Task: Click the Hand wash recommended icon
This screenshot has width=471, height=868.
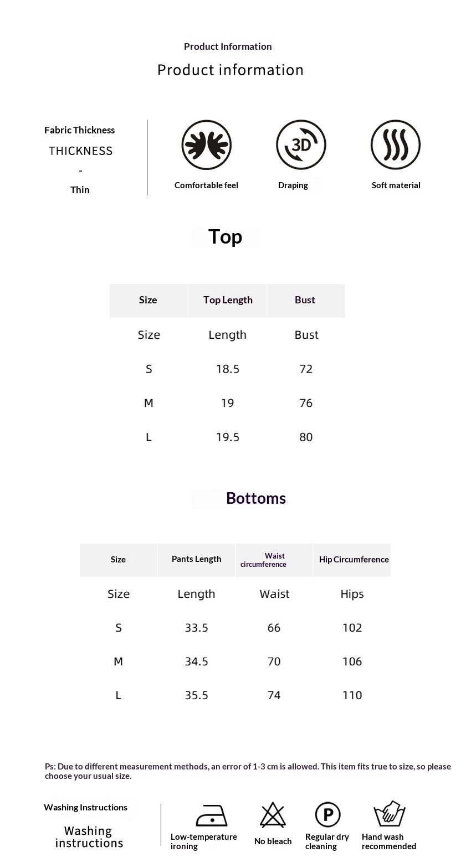Action: pos(390,814)
